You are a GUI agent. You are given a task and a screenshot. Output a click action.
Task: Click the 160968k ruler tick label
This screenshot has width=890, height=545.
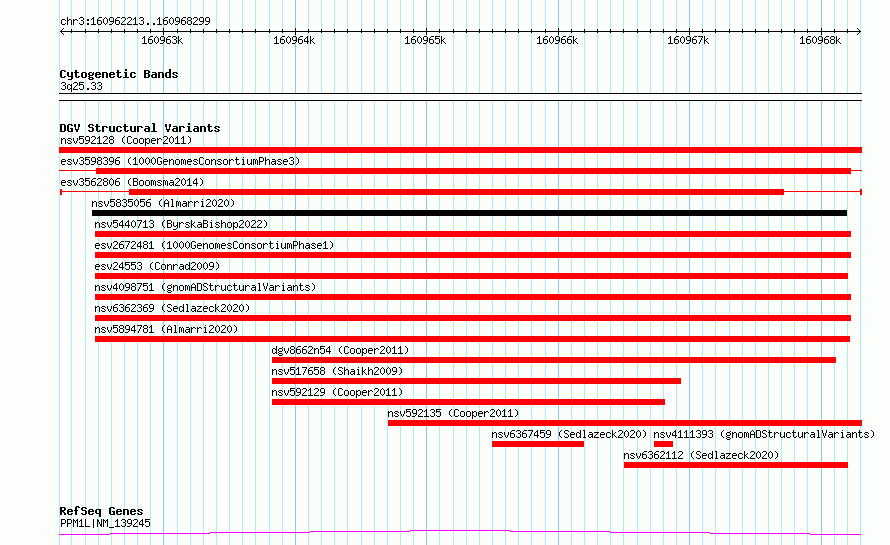click(x=820, y=40)
